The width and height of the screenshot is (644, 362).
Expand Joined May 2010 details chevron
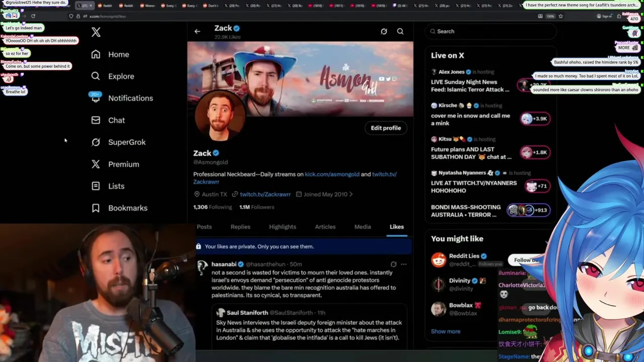point(351,194)
